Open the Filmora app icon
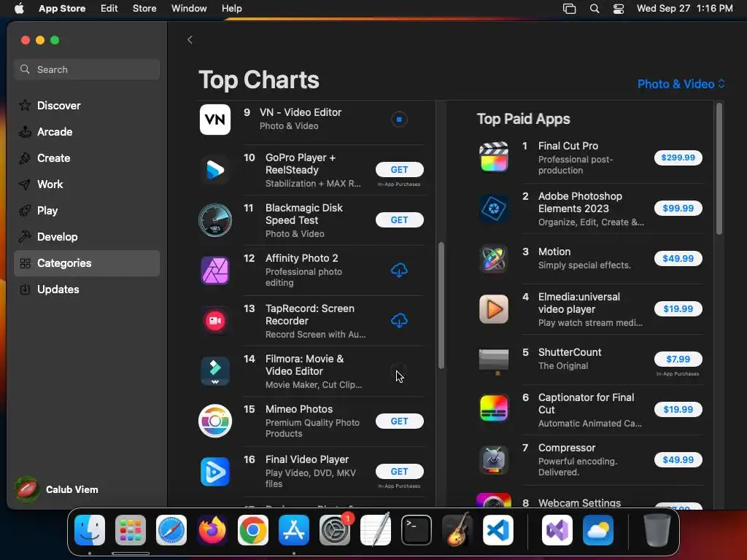Image resolution: width=747 pixels, height=560 pixels. (215, 371)
